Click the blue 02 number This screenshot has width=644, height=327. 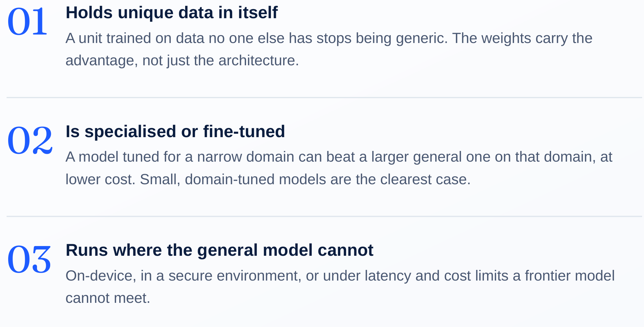point(30,140)
